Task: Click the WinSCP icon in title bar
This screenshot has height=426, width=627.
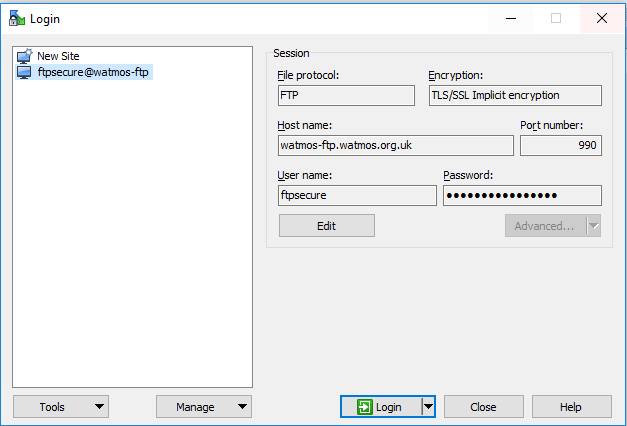Action: click(17, 18)
